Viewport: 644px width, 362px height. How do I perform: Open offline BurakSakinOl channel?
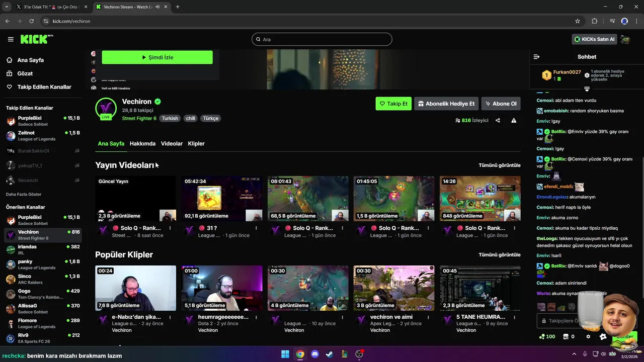[x=43, y=151]
